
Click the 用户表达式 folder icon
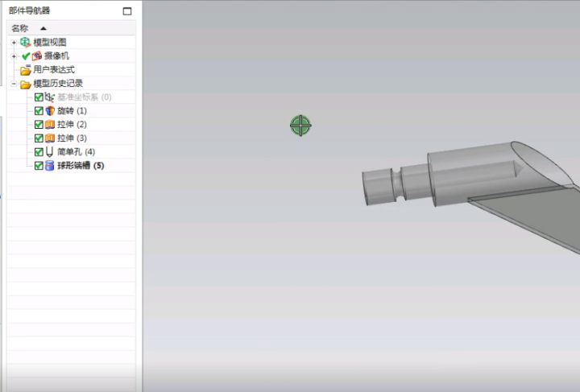(x=26, y=70)
